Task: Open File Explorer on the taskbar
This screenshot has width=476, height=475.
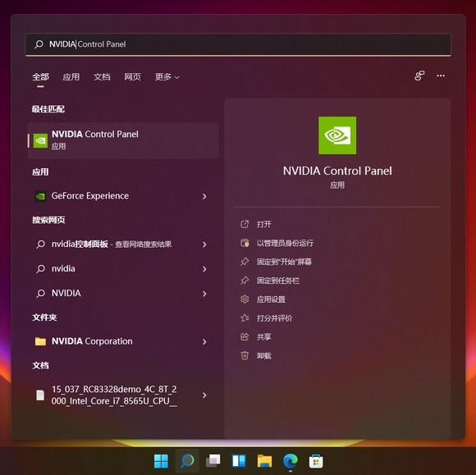Action: pos(265,461)
